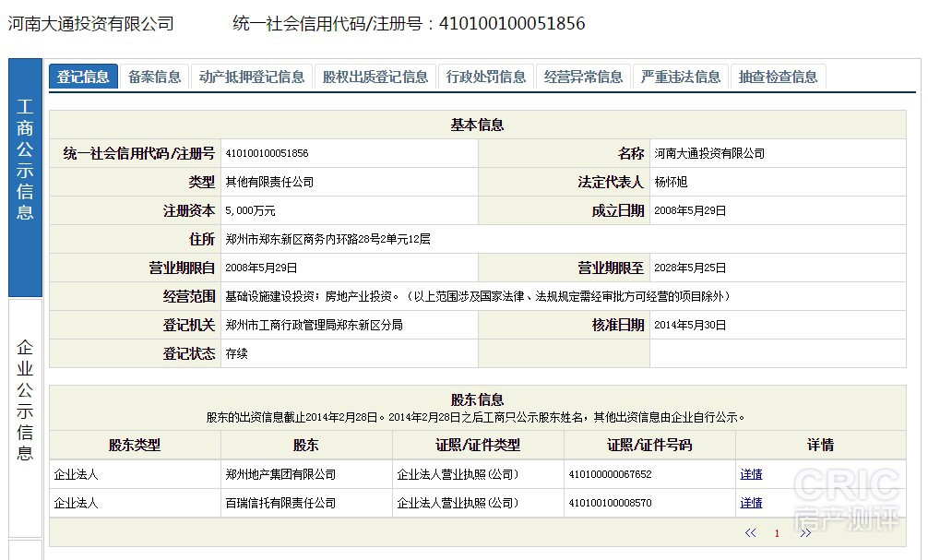The height and width of the screenshot is (560, 928).
Task: Switch to the 备案信息 tab
Action: 154,77
